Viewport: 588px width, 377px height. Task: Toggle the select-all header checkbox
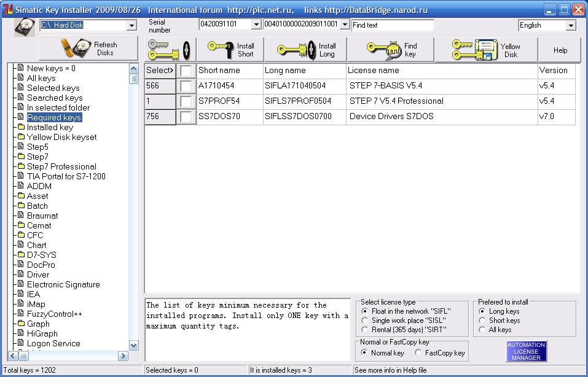pyautogui.click(x=186, y=71)
